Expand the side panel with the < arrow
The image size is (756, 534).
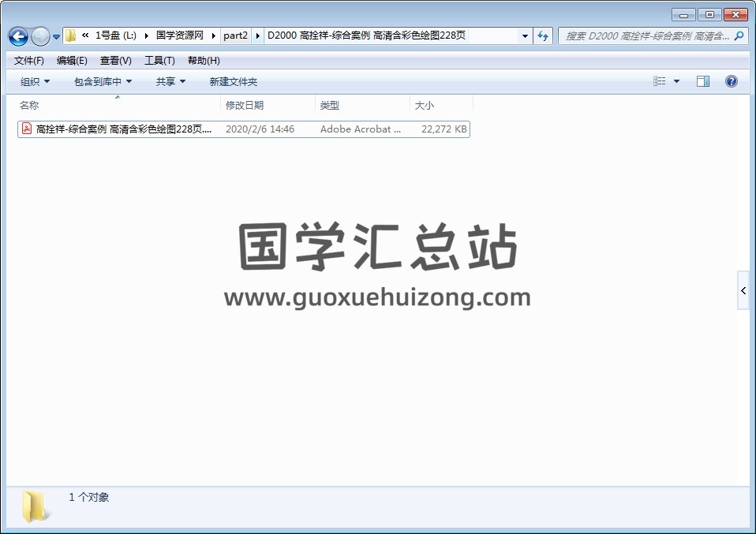(743, 290)
